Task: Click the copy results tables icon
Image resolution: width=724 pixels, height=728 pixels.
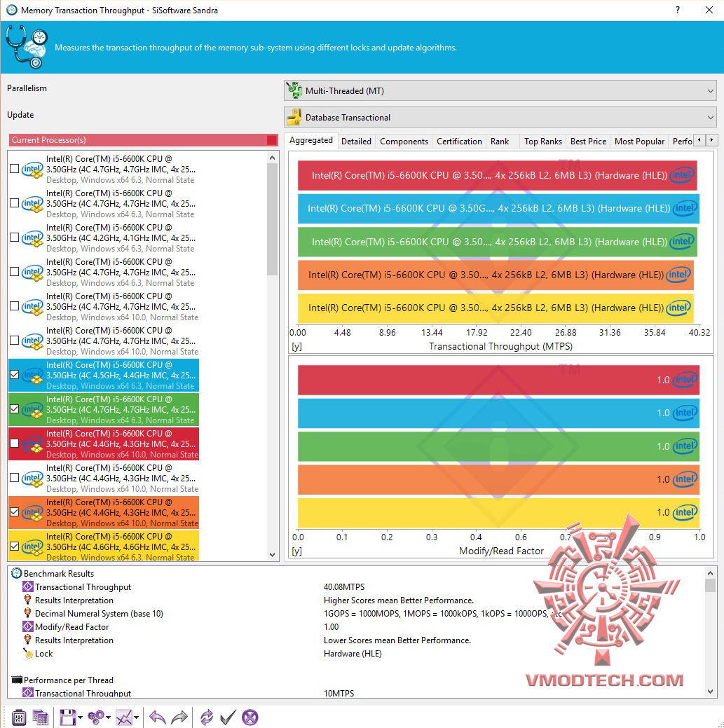Action: click(41, 717)
